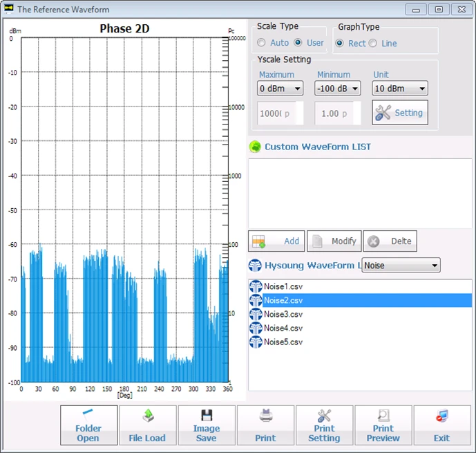This screenshot has height=453, width=476.
Task: Click the Noise3.csv file icon
Action: pyautogui.click(x=256, y=314)
